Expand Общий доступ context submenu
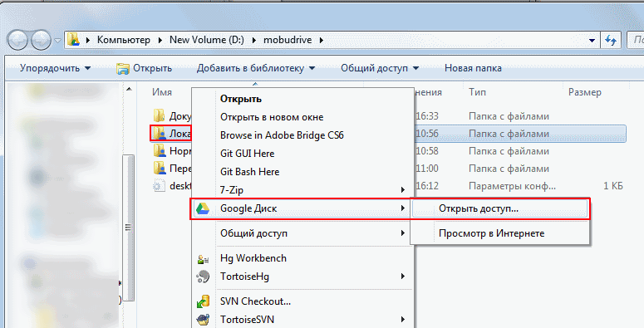644x328 pixels. (x=303, y=233)
